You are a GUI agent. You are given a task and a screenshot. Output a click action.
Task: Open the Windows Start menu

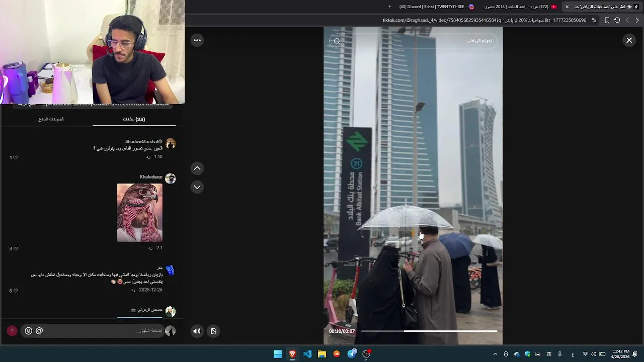click(x=278, y=354)
